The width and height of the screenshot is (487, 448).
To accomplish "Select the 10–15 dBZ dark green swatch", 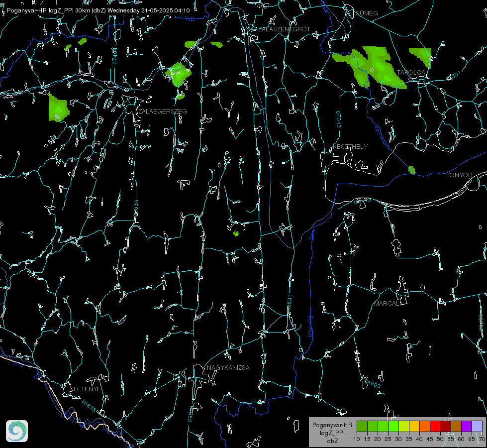I will tap(362, 426).
